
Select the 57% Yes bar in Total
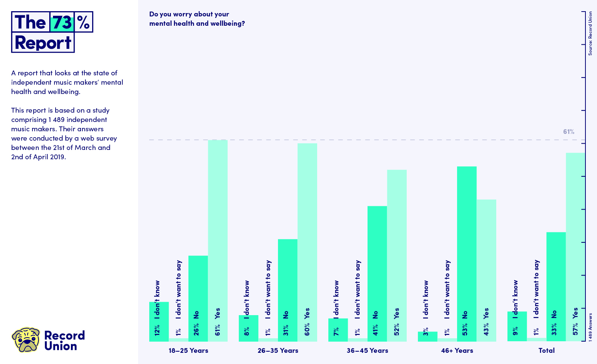click(575, 247)
